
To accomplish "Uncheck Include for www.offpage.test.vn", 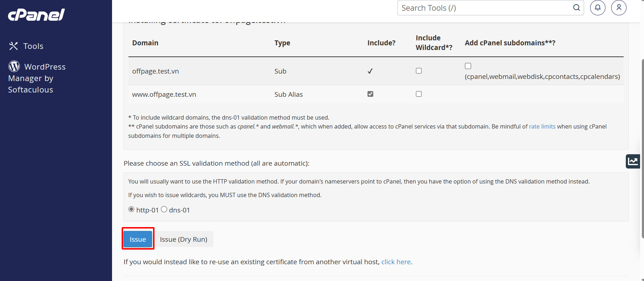I will (x=370, y=94).
